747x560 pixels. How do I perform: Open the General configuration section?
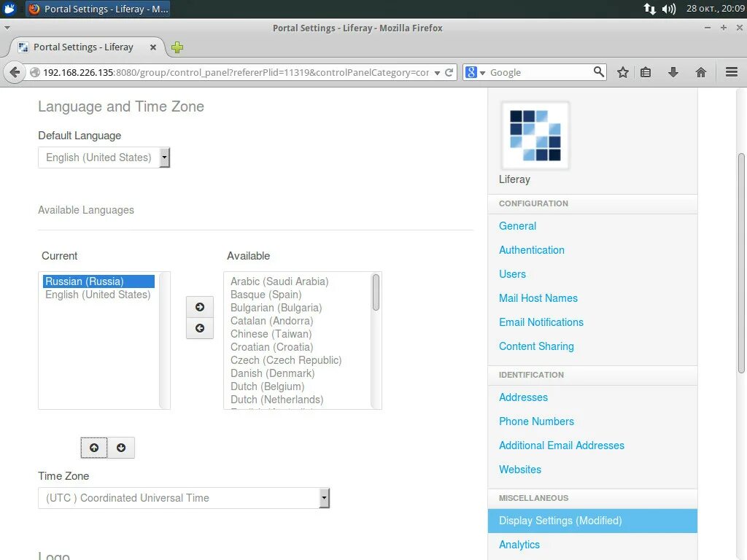(517, 226)
